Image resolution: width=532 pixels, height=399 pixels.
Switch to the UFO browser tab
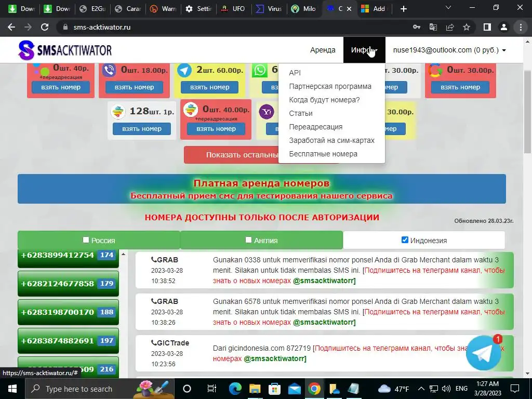tap(234, 9)
